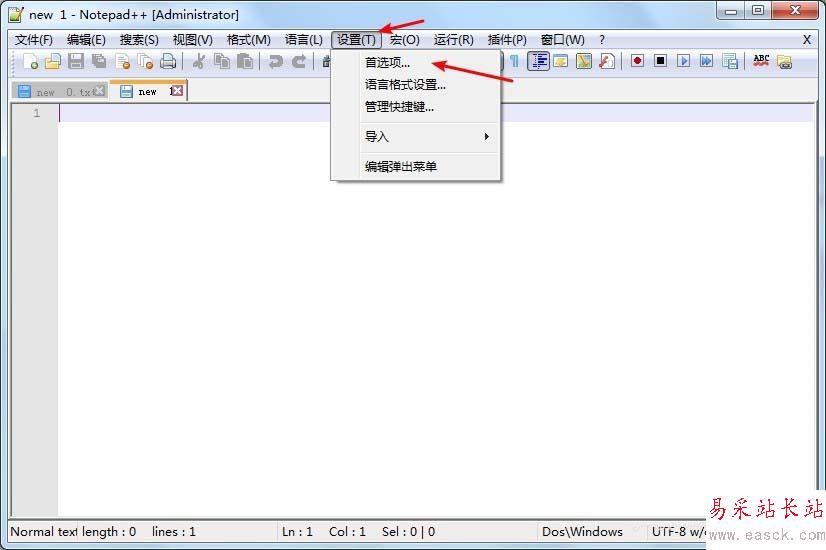Click the Close All documents icon
Screen dimensions: 826x550
pyautogui.click(x=145, y=62)
